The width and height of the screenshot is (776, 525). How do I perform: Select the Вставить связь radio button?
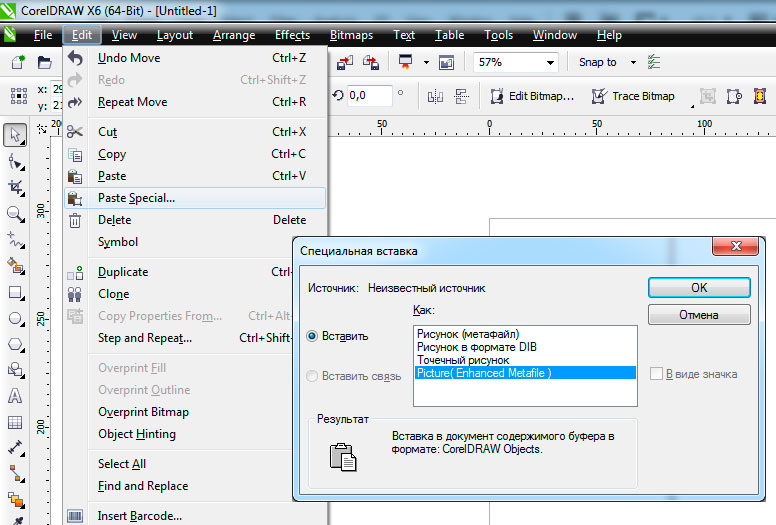tap(312, 376)
